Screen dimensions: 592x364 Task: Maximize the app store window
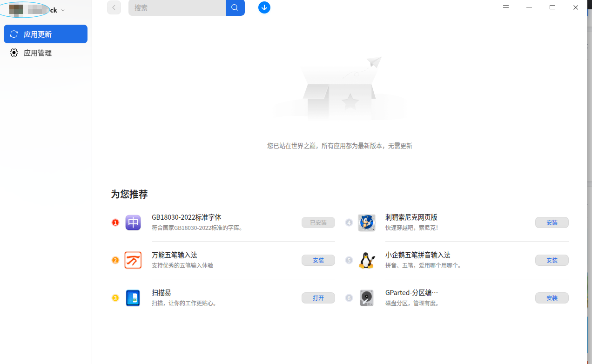click(x=552, y=7)
